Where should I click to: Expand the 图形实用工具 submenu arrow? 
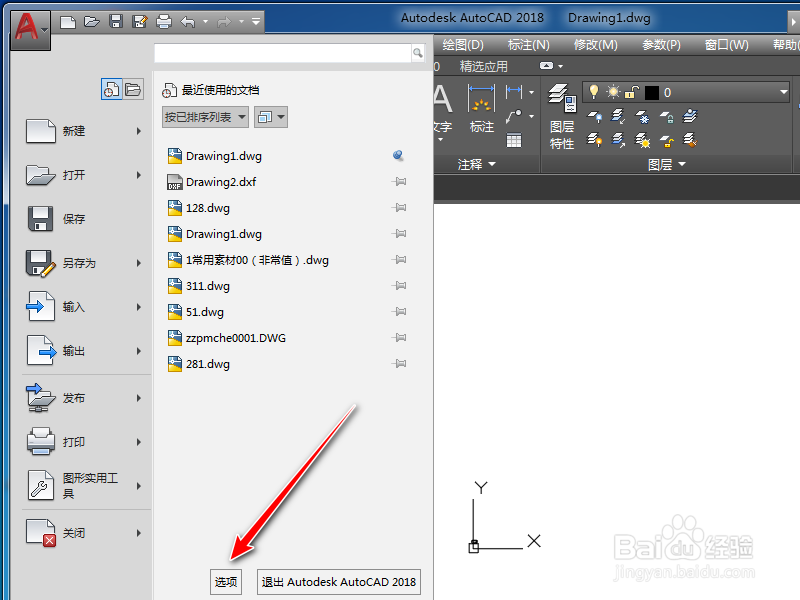(x=139, y=486)
